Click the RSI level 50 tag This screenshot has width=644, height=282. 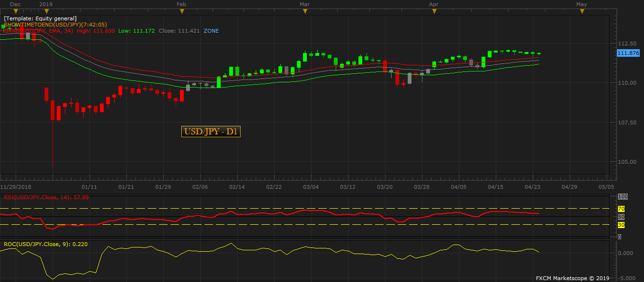[x=621, y=217]
